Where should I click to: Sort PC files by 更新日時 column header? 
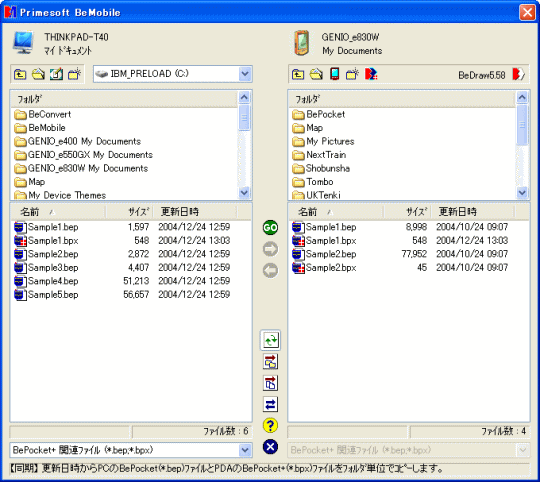pyautogui.click(x=195, y=212)
